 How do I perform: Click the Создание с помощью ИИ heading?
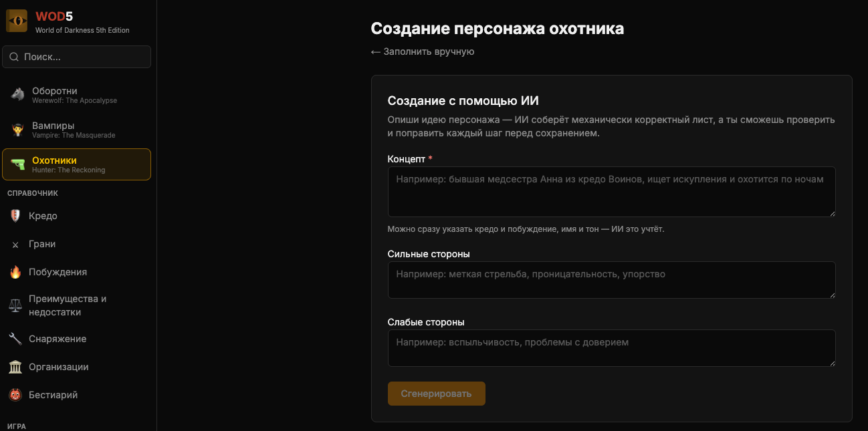[x=463, y=101]
